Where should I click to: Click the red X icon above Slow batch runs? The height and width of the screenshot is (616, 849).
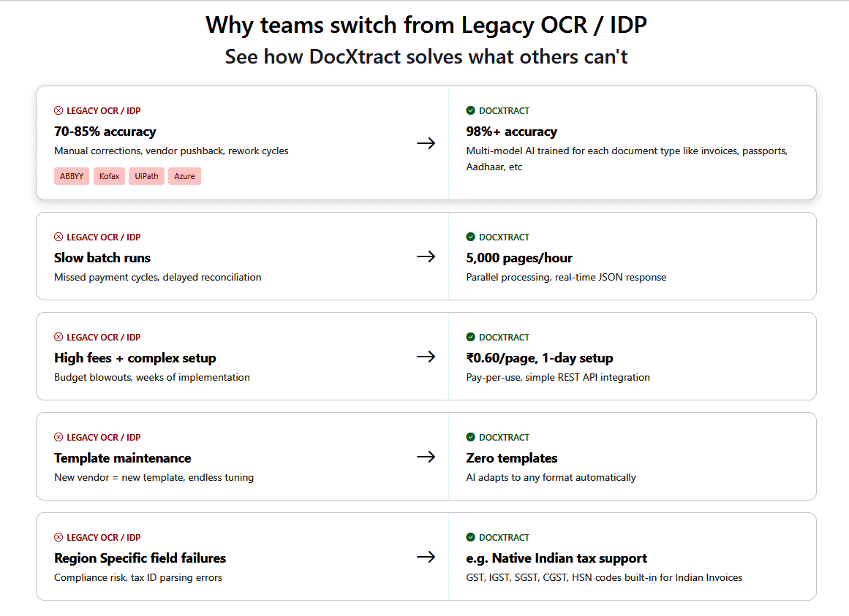click(59, 237)
